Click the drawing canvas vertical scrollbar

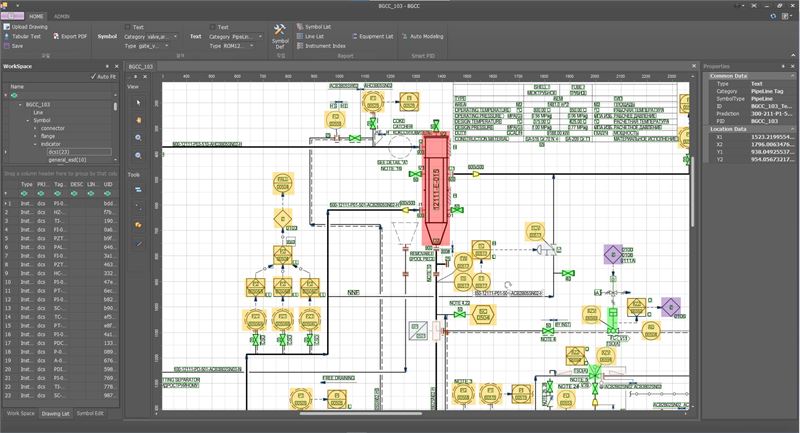(692, 192)
